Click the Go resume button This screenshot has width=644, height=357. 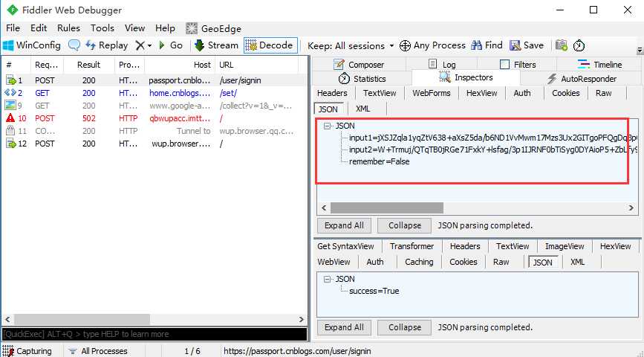coord(170,45)
